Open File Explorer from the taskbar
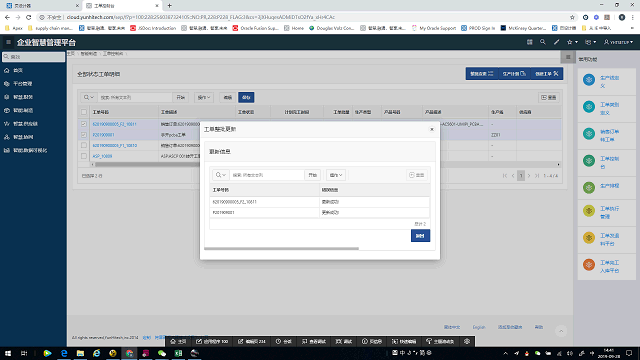The width and height of the screenshot is (640, 360). [80, 353]
